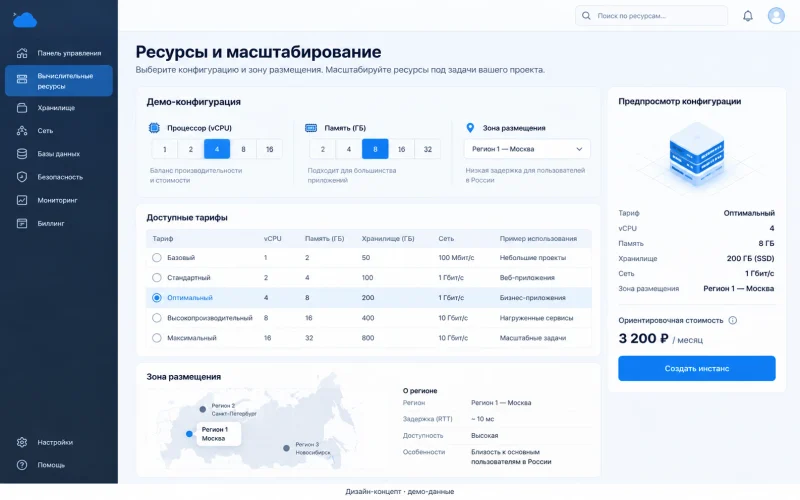Screen dimensions: 800x500
Task: Click the 3 200 ₽ price value
Action: coord(643,338)
